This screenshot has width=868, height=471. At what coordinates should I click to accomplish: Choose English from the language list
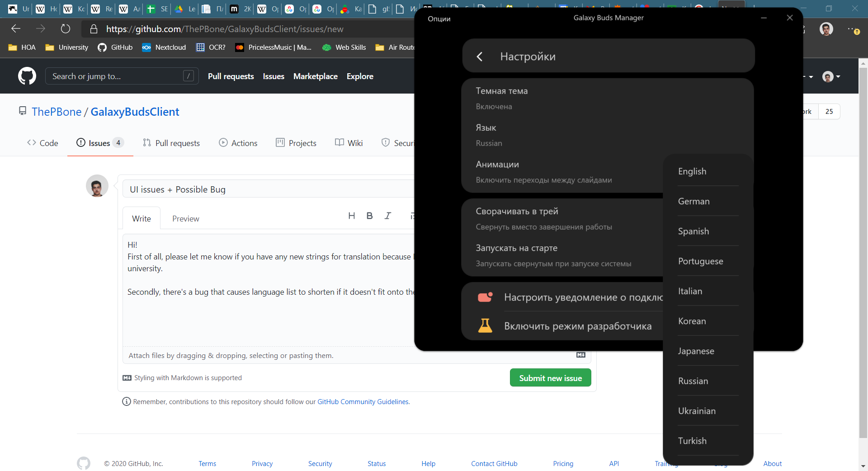[x=708, y=171]
